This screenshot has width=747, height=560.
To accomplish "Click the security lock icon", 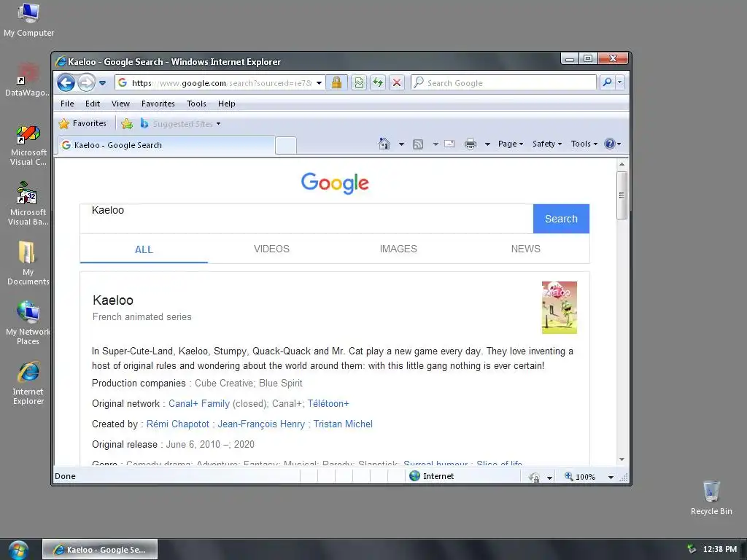I will pyautogui.click(x=336, y=83).
